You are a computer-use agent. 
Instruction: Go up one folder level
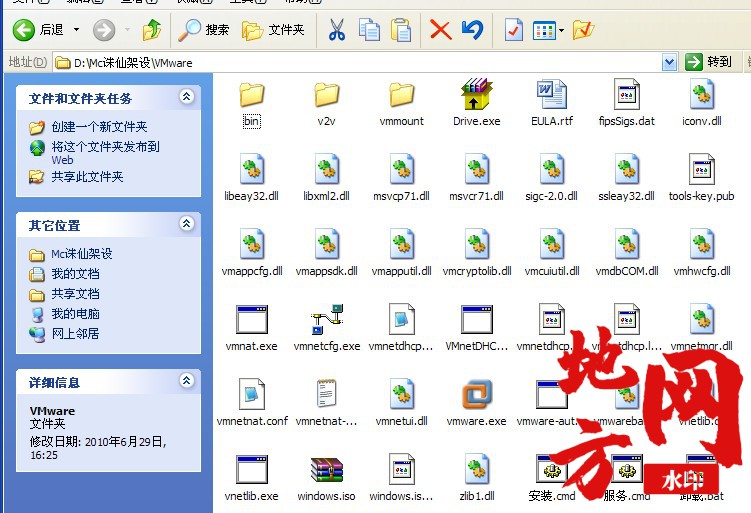(152, 30)
